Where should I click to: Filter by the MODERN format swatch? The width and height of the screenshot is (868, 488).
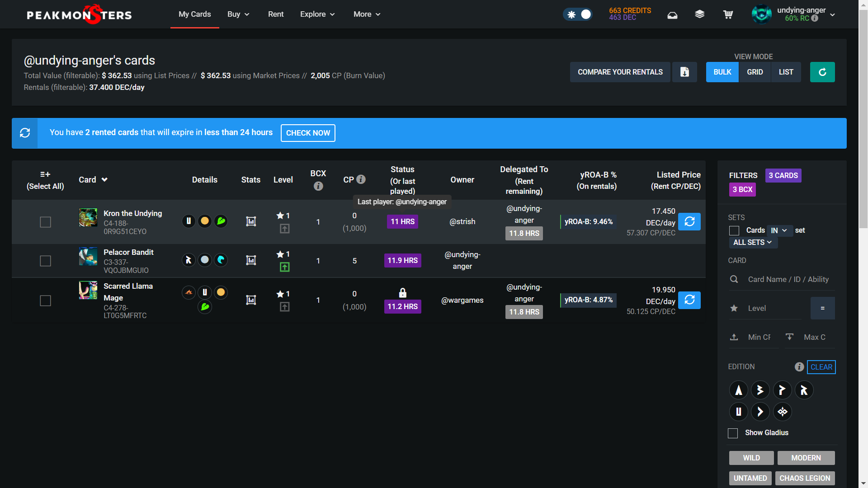click(806, 458)
